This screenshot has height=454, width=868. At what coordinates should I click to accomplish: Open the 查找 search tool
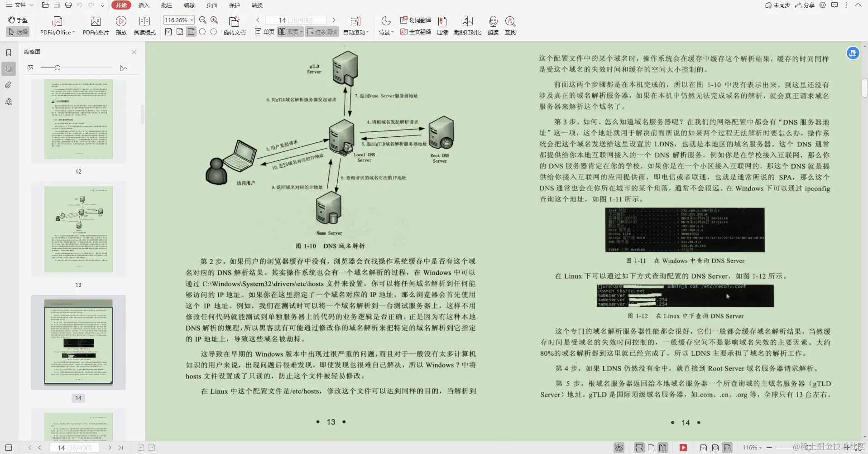[x=509, y=25]
